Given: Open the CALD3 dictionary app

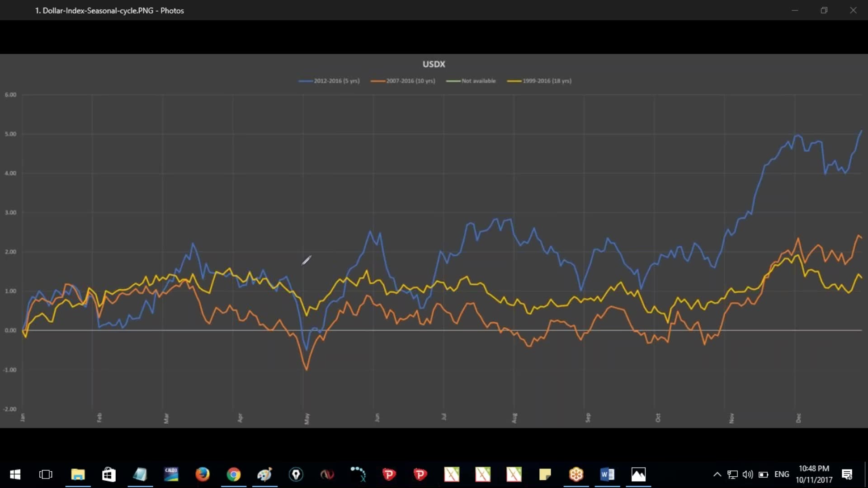Looking at the screenshot, I should coord(171,474).
